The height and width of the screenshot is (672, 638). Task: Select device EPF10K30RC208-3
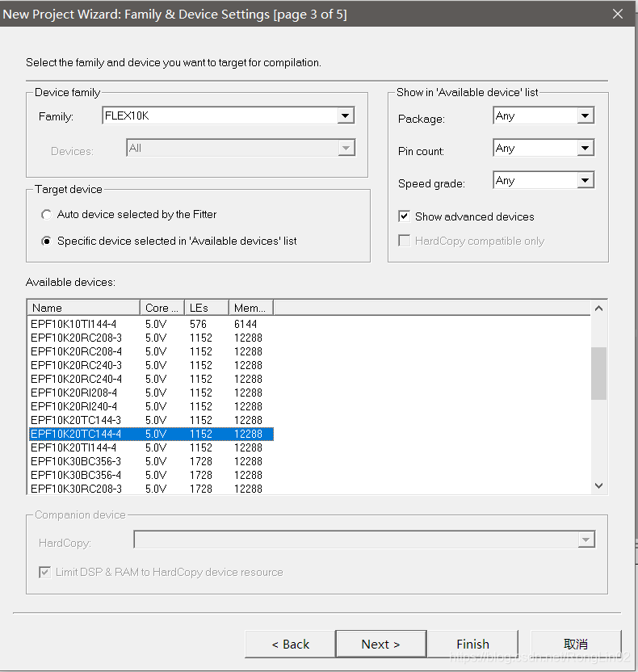pos(76,489)
